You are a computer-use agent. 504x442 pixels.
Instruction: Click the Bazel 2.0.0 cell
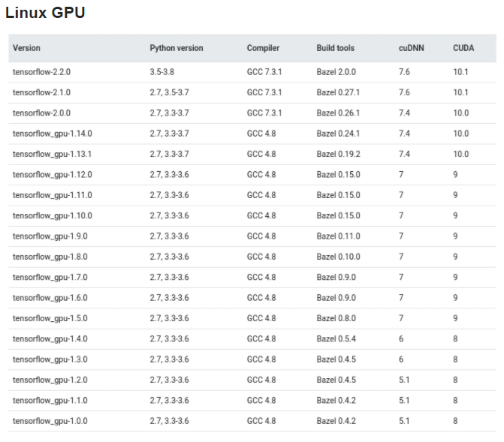pos(337,72)
